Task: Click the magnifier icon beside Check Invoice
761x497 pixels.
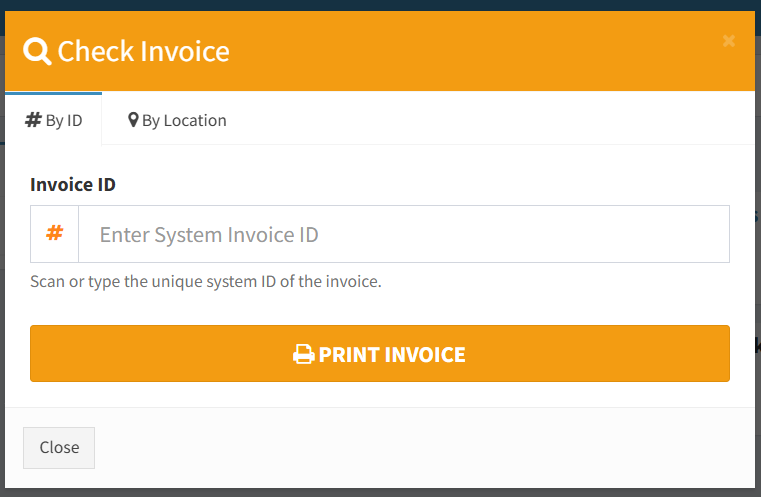Action: tap(37, 51)
